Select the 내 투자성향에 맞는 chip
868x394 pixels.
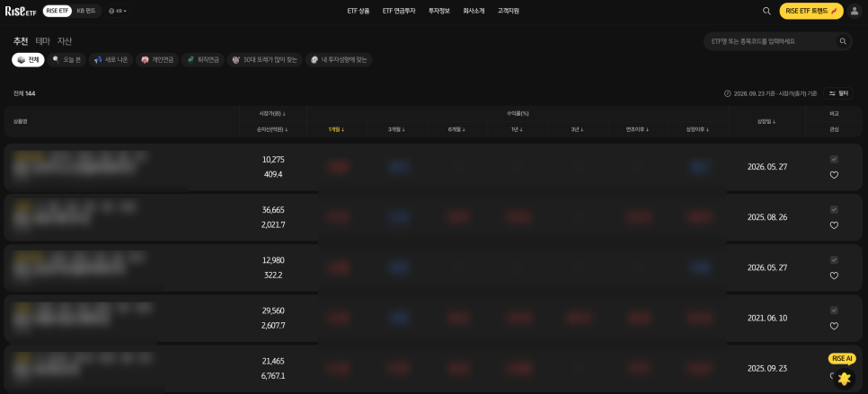[x=339, y=59]
